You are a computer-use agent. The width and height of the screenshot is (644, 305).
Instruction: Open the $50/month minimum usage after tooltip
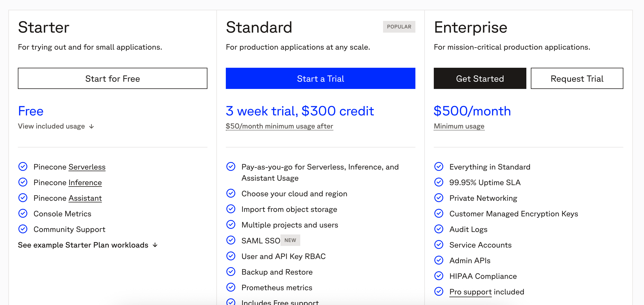pos(279,126)
